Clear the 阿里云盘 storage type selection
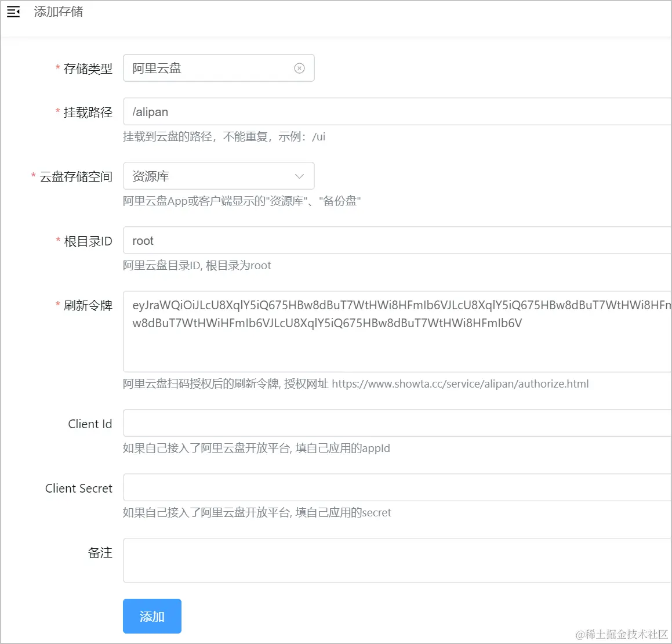This screenshot has height=644, width=672. pos(299,68)
